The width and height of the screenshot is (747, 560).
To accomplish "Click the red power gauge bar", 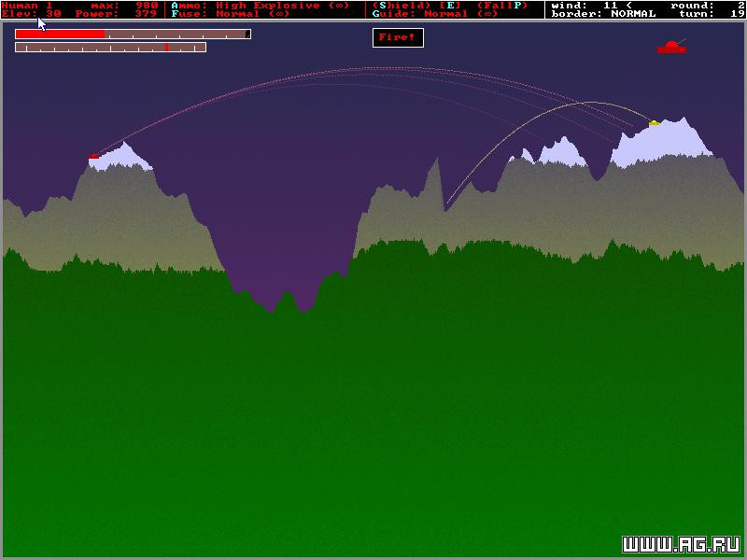I will pyautogui.click(x=133, y=34).
